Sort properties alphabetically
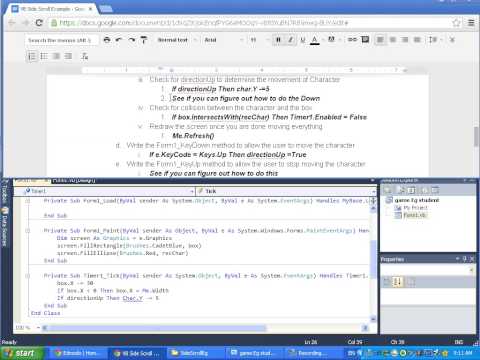 click(398, 282)
